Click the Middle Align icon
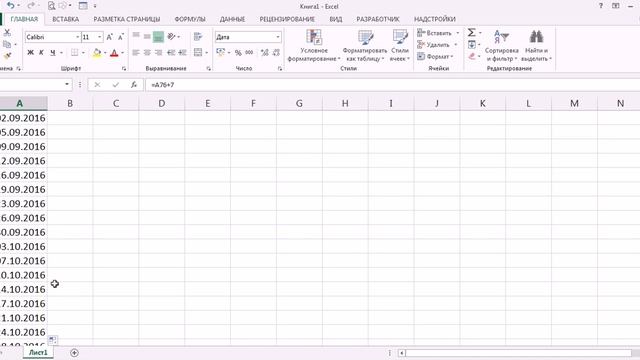This screenshot has height=360, width=640. click(147, 37)
